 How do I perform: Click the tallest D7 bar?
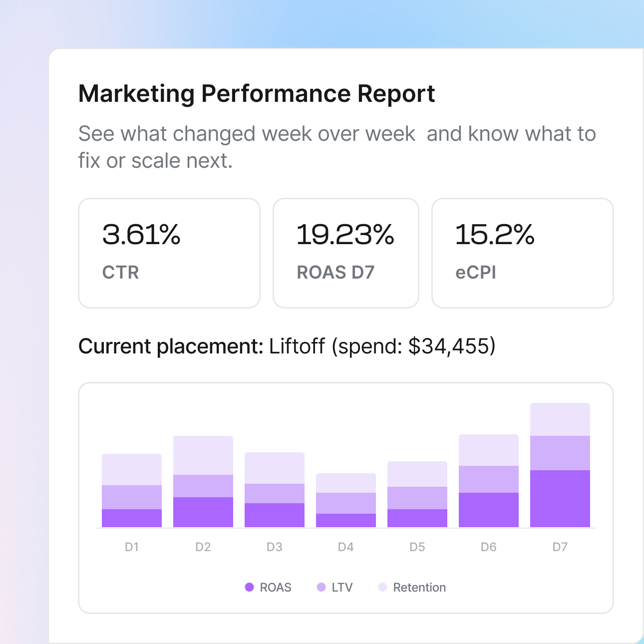point(560,464)
